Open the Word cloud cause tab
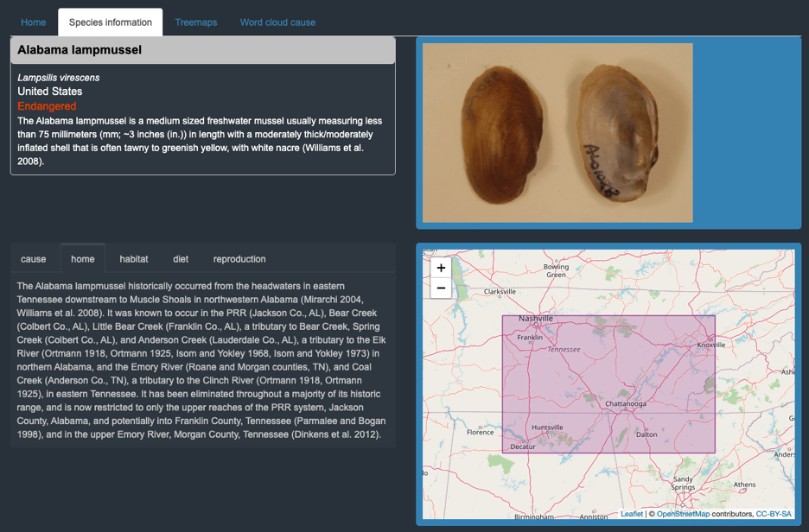The image size is (809, 532). pyautogui.click(x=277, y=22)
